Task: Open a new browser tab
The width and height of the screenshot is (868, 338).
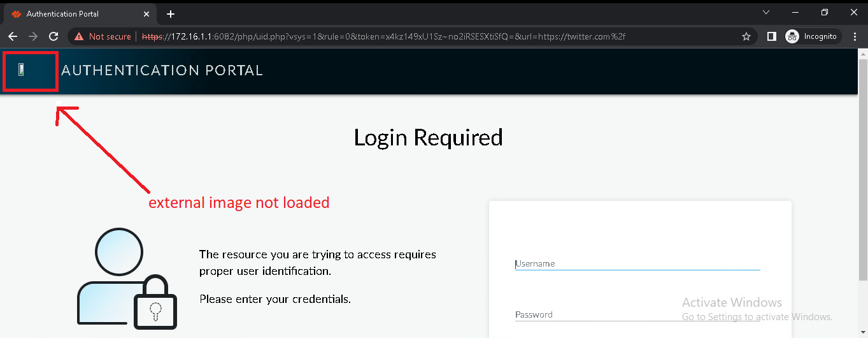Action: click(171, 13)
